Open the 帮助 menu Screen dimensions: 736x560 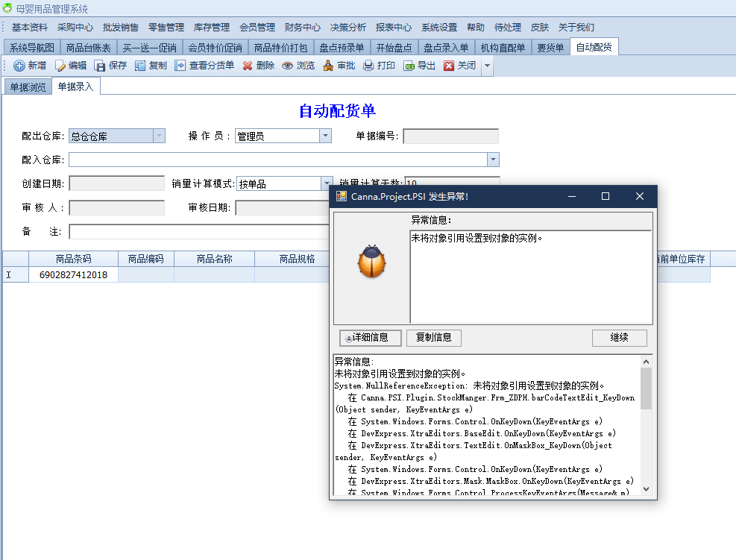tap(476, 28)
